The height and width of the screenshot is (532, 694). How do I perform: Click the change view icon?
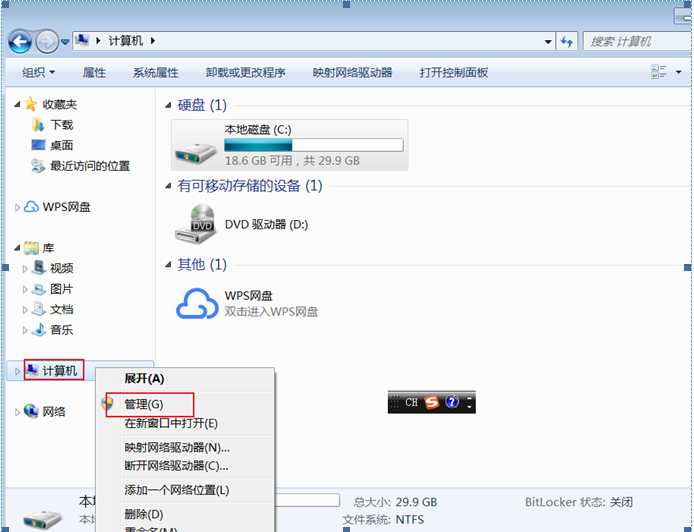(x=659, y=72)
